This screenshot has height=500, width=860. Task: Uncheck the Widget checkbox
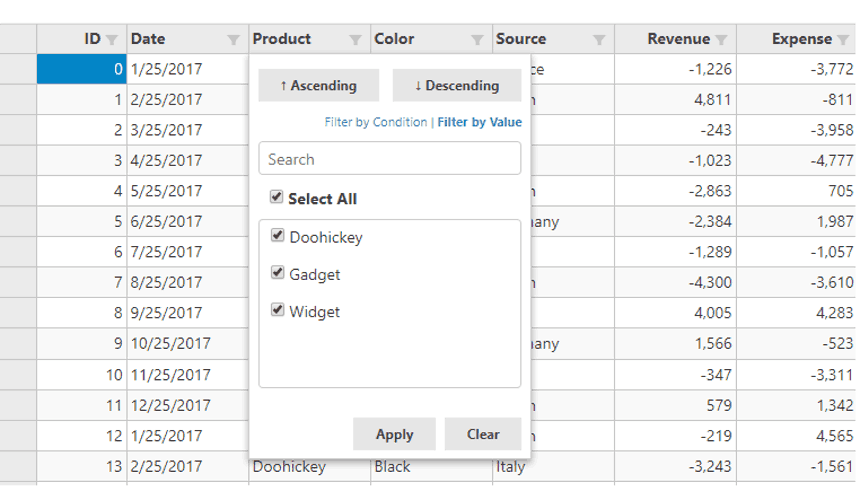click(x=278, y=310)
